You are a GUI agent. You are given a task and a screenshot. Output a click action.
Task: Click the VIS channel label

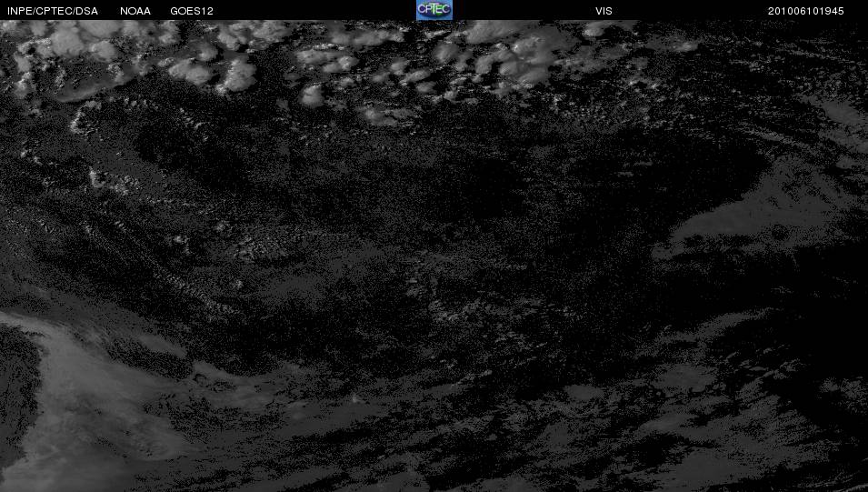604,11
